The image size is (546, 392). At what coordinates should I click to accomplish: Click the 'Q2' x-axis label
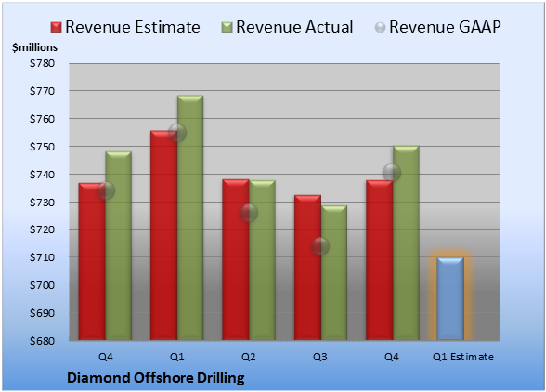click(249, 357)
